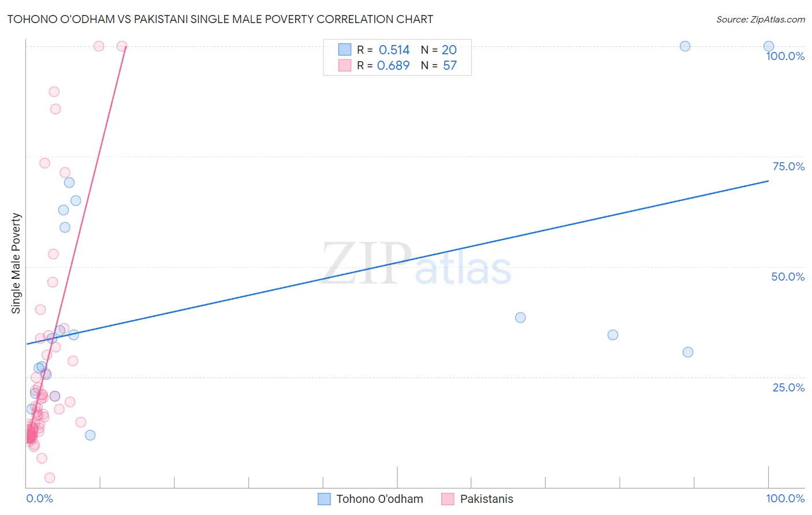Click the blue point near 34% right of center
This screenshot has width=812, height=515.
pos(613,335)
